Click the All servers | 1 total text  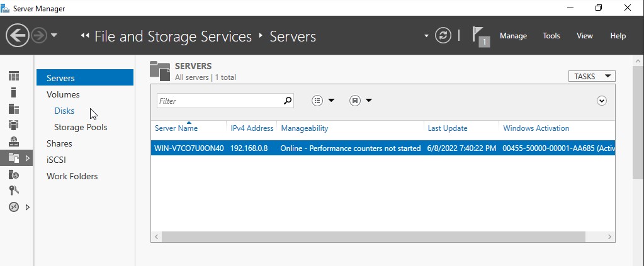click(205, 77)
